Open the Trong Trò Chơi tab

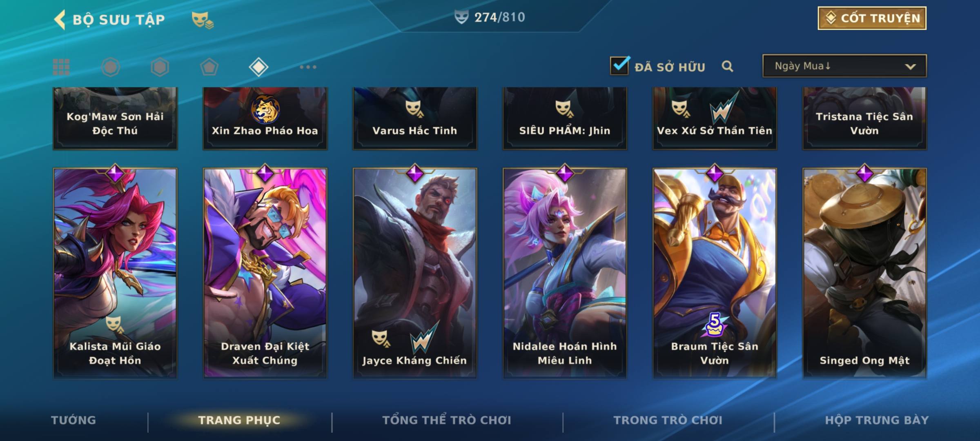pyautogui.click(x=668, y=420)
